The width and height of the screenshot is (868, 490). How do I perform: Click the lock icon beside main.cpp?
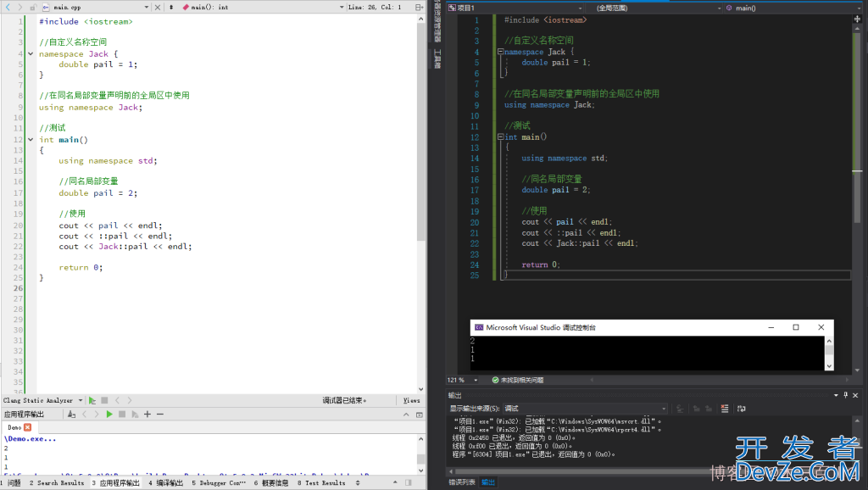(33, 7)
